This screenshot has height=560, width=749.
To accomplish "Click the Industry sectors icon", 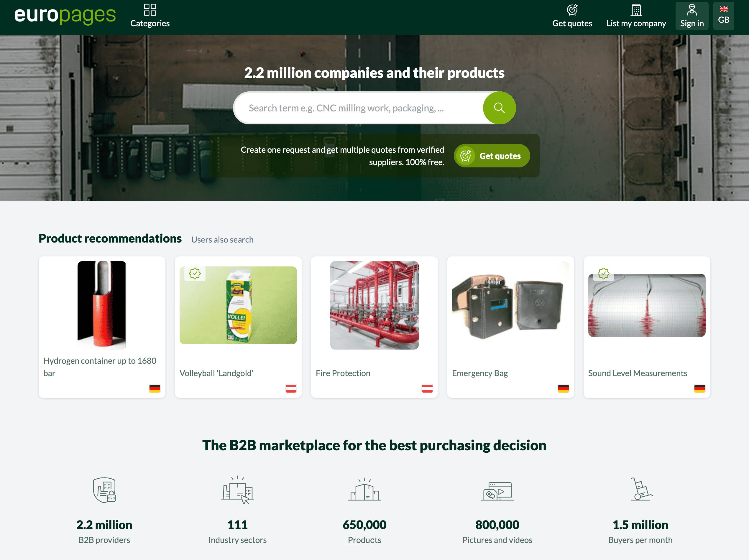I will (237, 490).
